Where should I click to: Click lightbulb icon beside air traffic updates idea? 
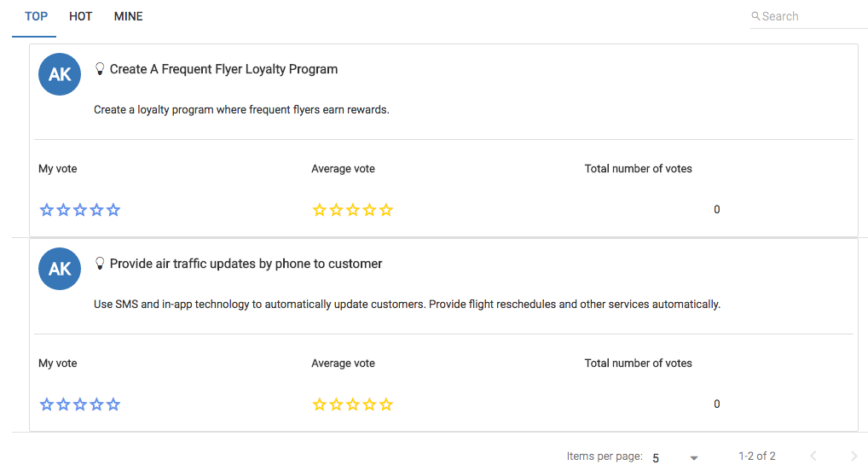click(x=100, y=264)
